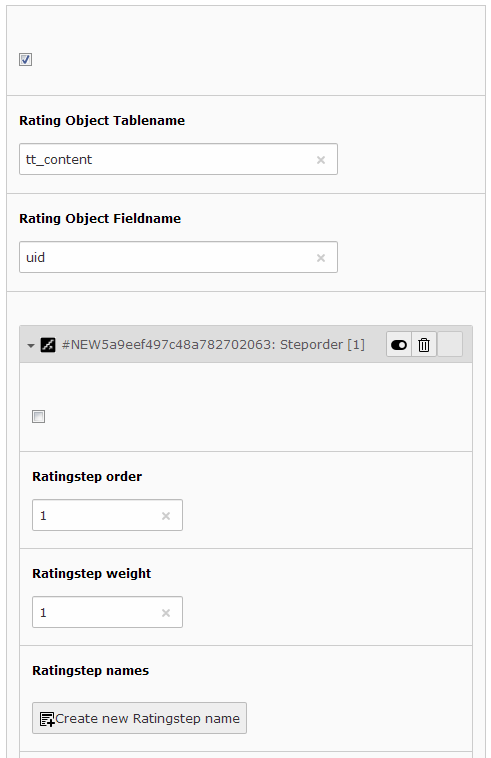This screenshot has width=491, height=758.
Task: Click the blank button beside the trash icon
Action: click(x=449, y=345)
